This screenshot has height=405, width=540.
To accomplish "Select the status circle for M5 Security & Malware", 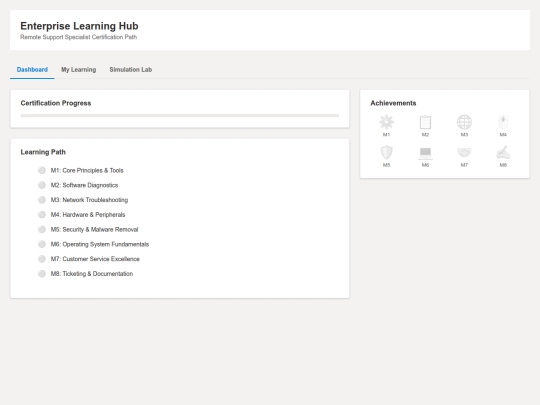I will 42,229.
